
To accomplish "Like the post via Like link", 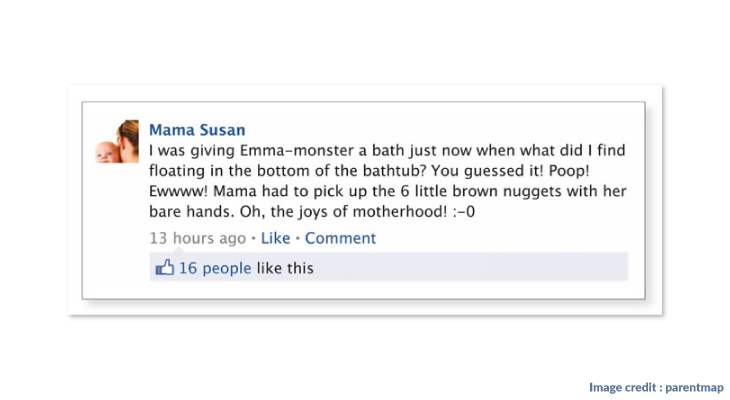I will [275, 238].
